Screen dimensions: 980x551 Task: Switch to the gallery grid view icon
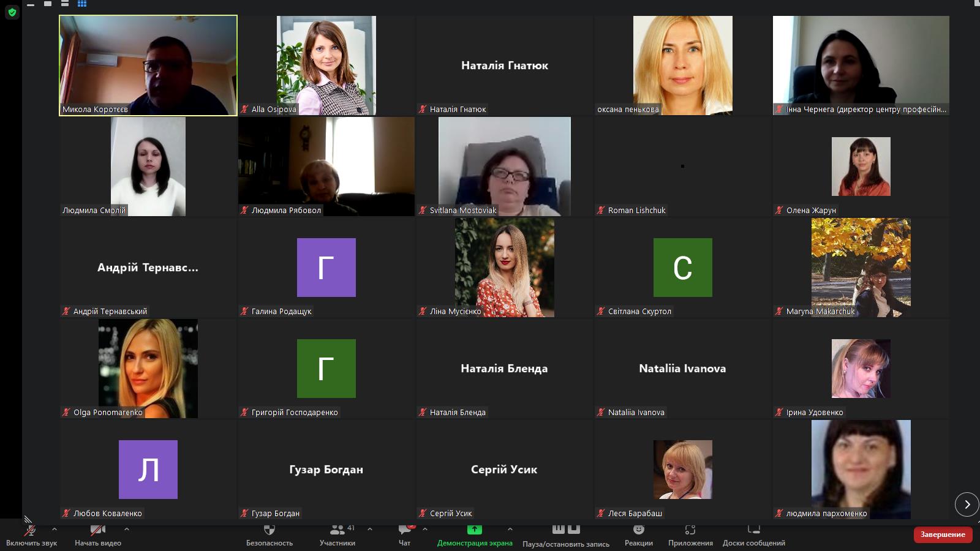(x=82, y=4)
